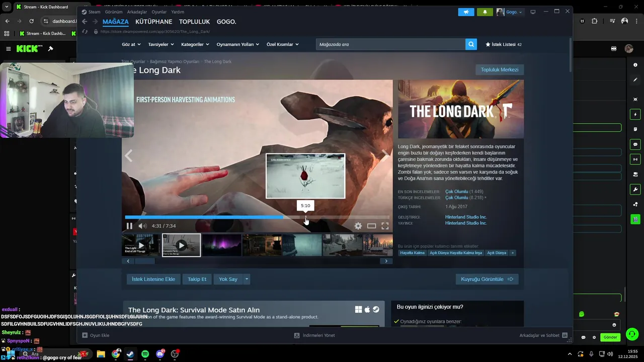Open trailer video settings gear
Viewport: 644px width, 362px height.
(358, 226)
